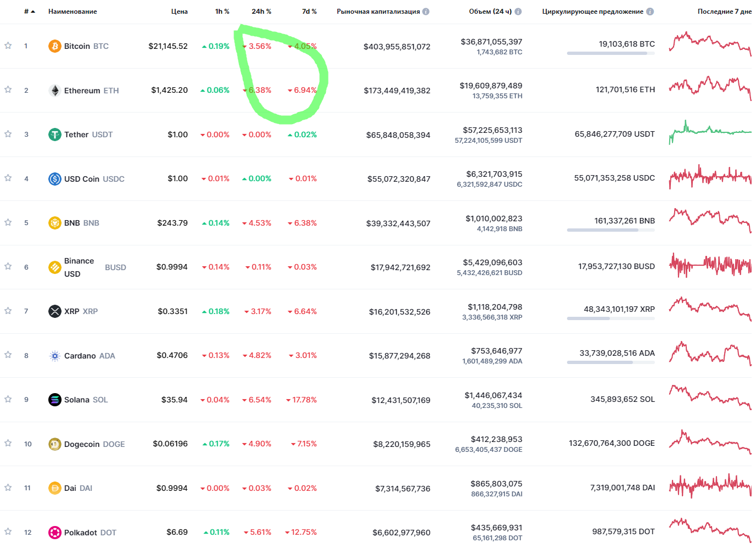
Task: Click the BNB coin logo
Action: tap(55, 223)
